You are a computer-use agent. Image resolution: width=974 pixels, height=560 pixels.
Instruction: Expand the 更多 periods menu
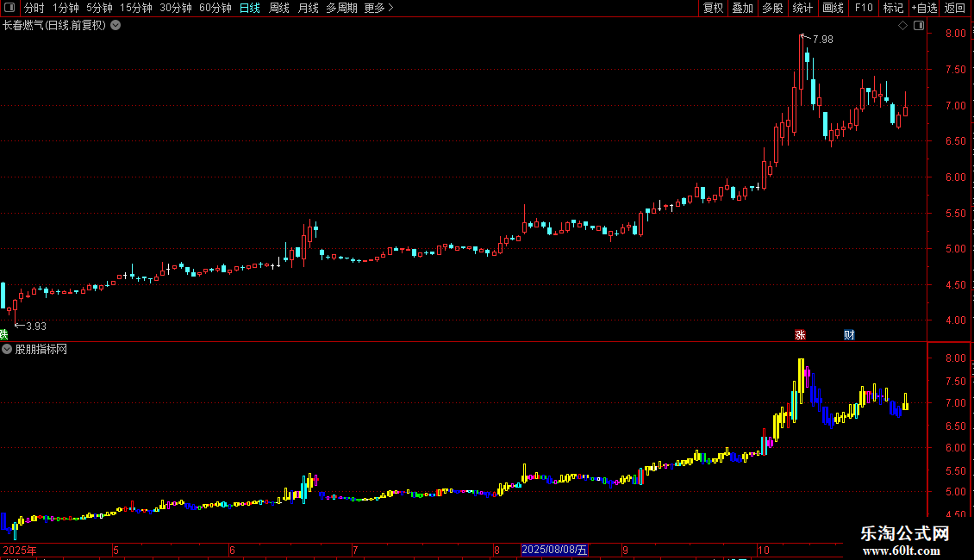point(379,8)
